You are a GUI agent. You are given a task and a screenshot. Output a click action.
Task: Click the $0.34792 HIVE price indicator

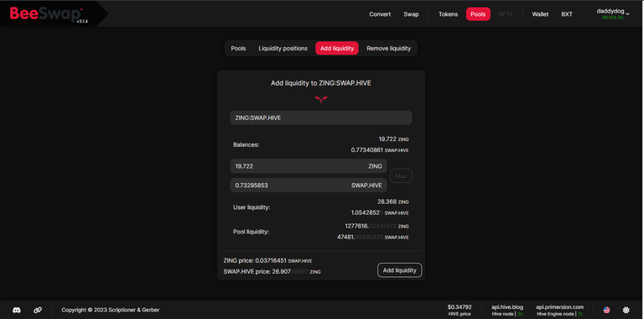click(x=460, y=310)
